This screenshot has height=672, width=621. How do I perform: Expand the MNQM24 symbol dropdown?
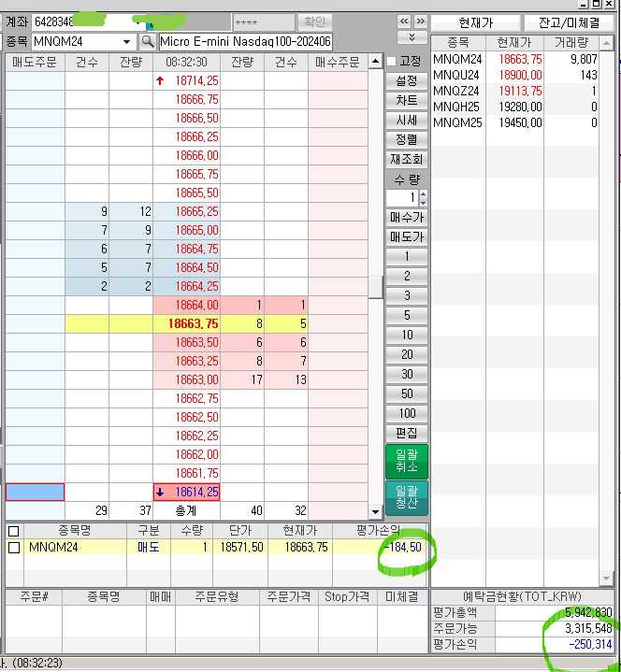click(127, 41)
